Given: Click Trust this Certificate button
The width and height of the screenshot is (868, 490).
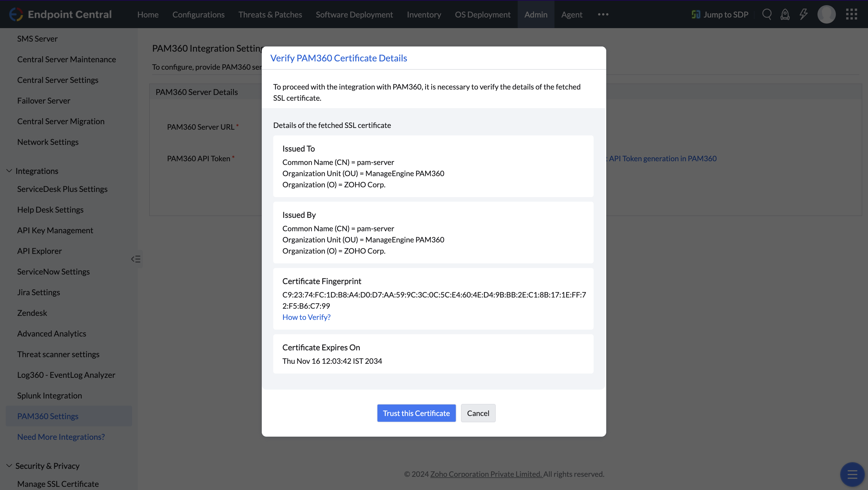Looking at the screenshot, I should (x=416, y=413).
